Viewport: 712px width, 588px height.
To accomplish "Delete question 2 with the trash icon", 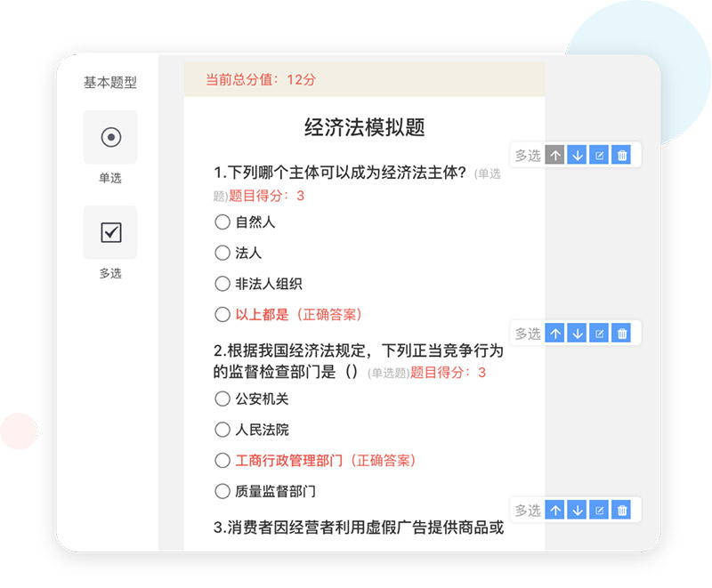I will [622, 334].
